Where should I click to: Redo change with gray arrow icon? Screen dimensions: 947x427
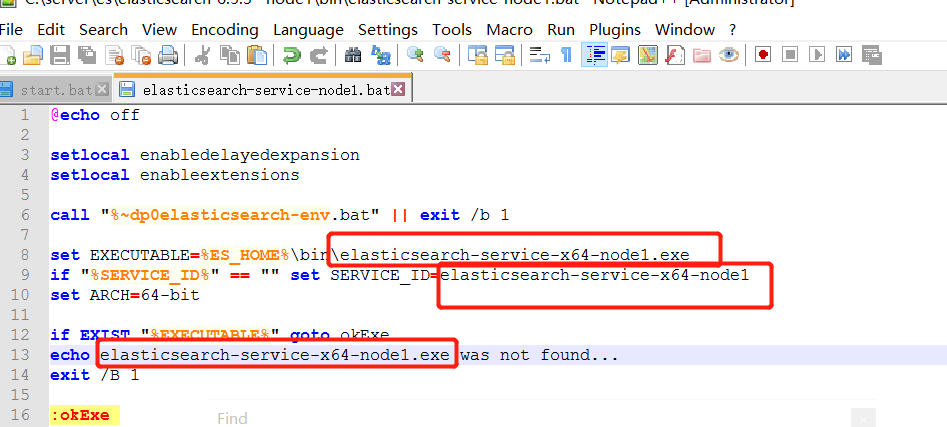[x=319, y=56]
